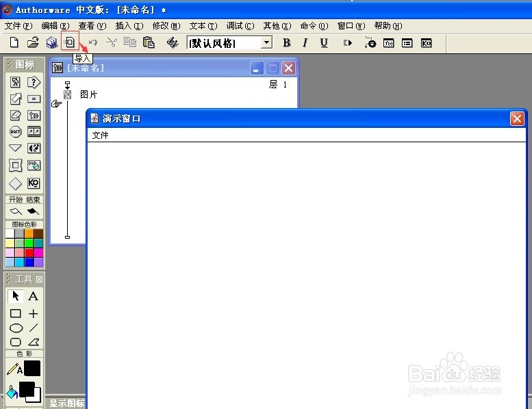Click the Copy toolbar icon

coord(130,42)
